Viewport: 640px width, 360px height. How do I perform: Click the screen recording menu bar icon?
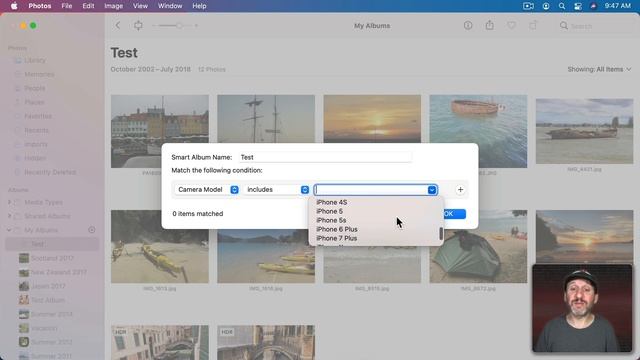[x=528, y=6]
